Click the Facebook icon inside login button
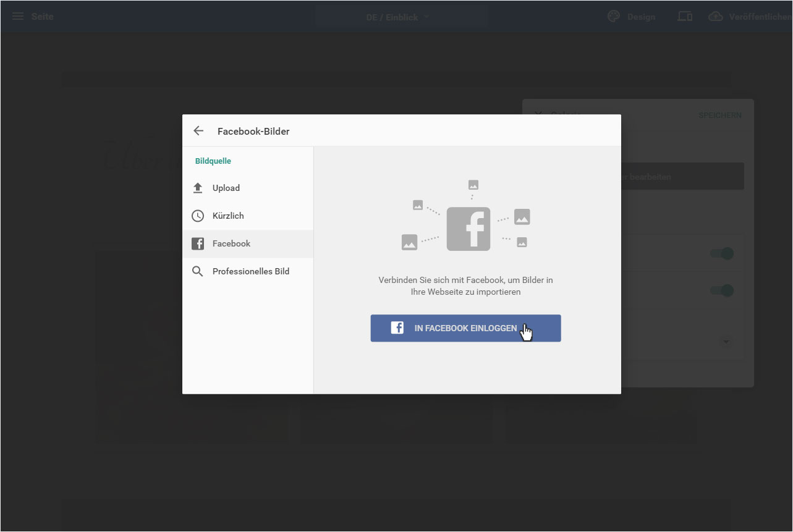Viewport: 793px width, 532px height. click(397, 328)
